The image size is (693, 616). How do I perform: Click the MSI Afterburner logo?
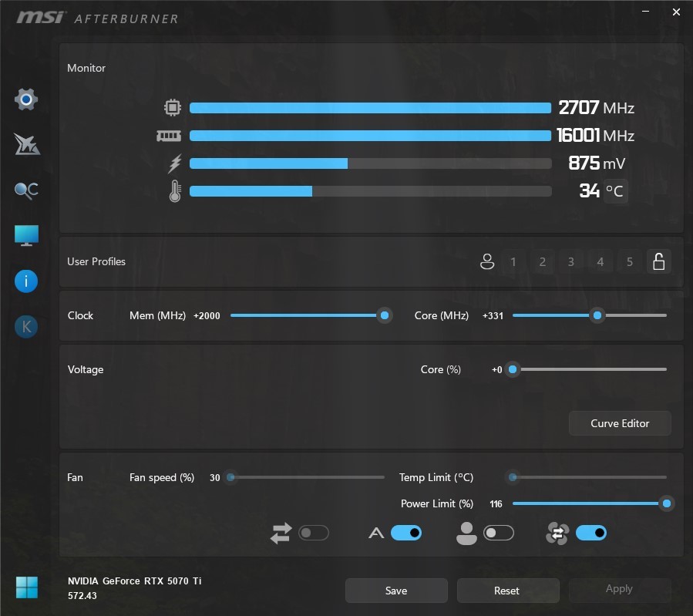[x=97, y=18]
